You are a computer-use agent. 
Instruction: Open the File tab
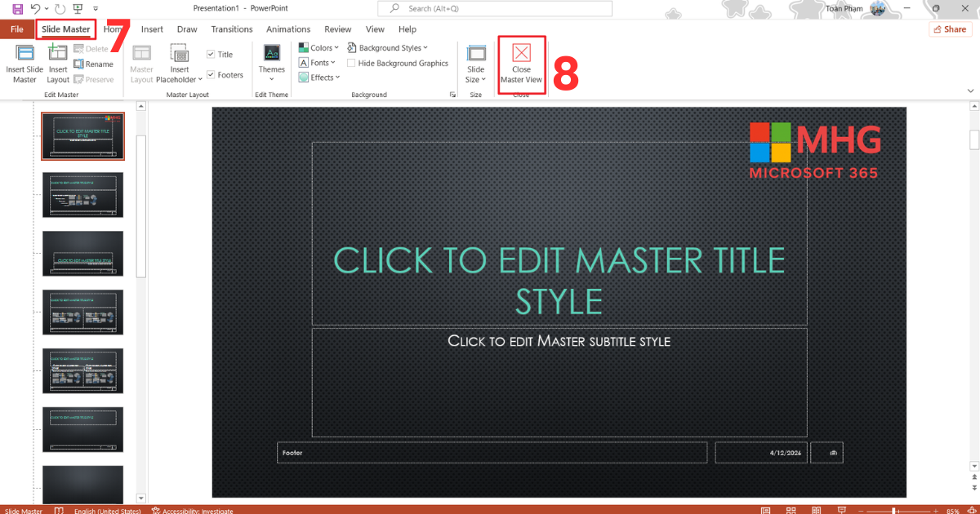(16, 29)
